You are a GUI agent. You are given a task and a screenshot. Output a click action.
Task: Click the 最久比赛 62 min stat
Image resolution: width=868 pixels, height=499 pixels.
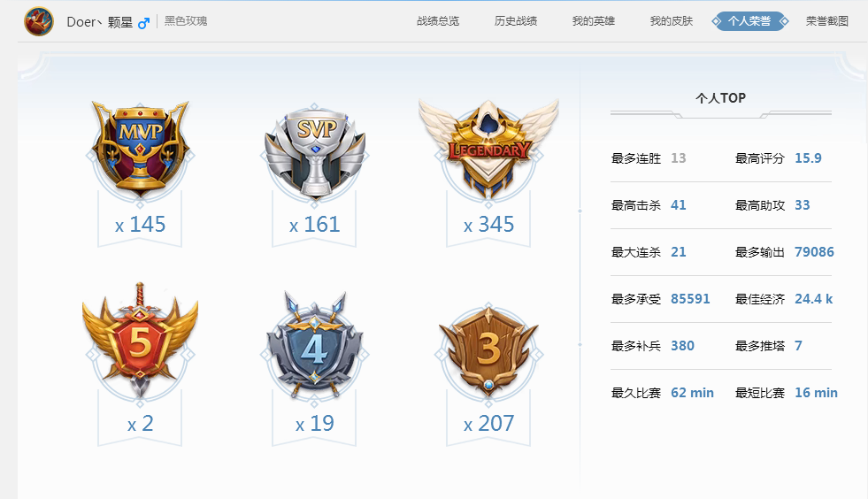tap(663, 393)
